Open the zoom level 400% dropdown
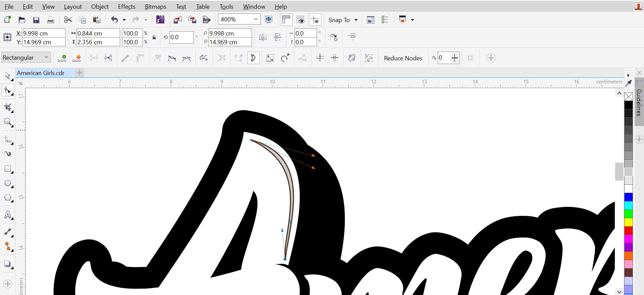The width and height of the screenshot is (644, 295). click(x=256, y=19)
